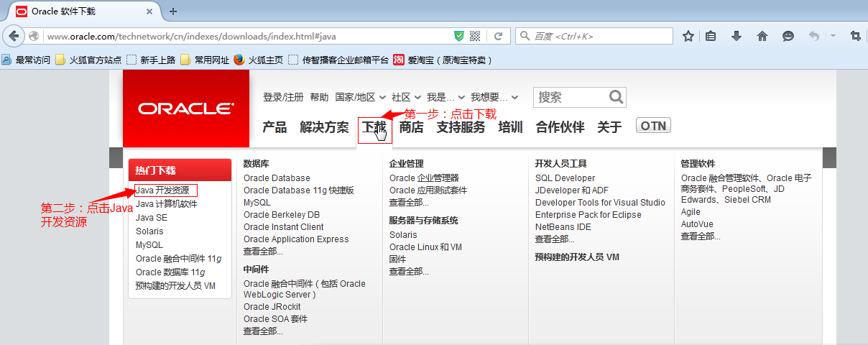Expand the 社区 dropdown

click(406, 97)
